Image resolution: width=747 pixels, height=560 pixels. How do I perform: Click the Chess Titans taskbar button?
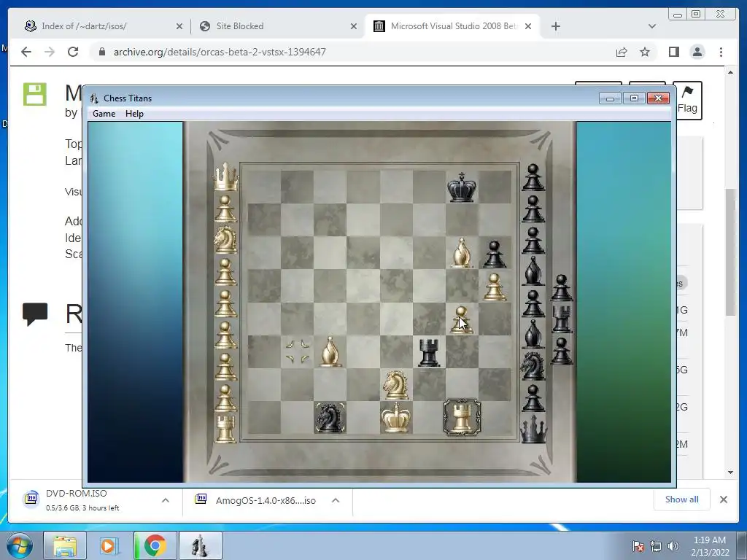click(x=200, y=545)
